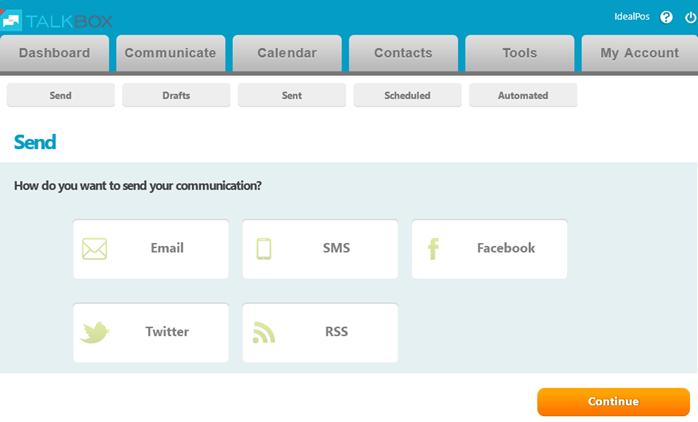This screenshot has width=698, height=422.
Task: Click the Facebook f icon
Action: [x=433, y=249]
